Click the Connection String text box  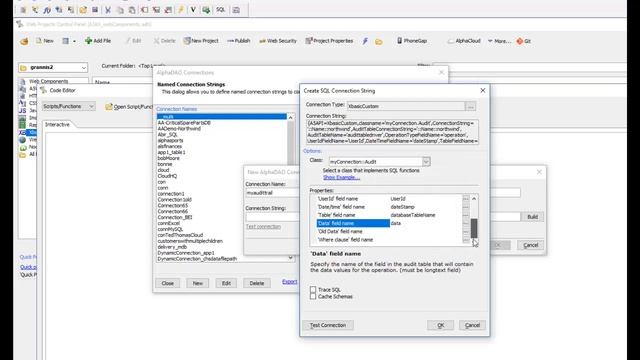(392, 132)
